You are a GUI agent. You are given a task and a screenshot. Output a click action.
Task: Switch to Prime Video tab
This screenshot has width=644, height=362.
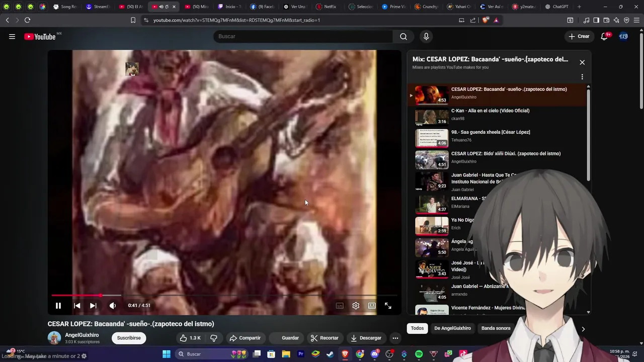(x=393, y=7)
